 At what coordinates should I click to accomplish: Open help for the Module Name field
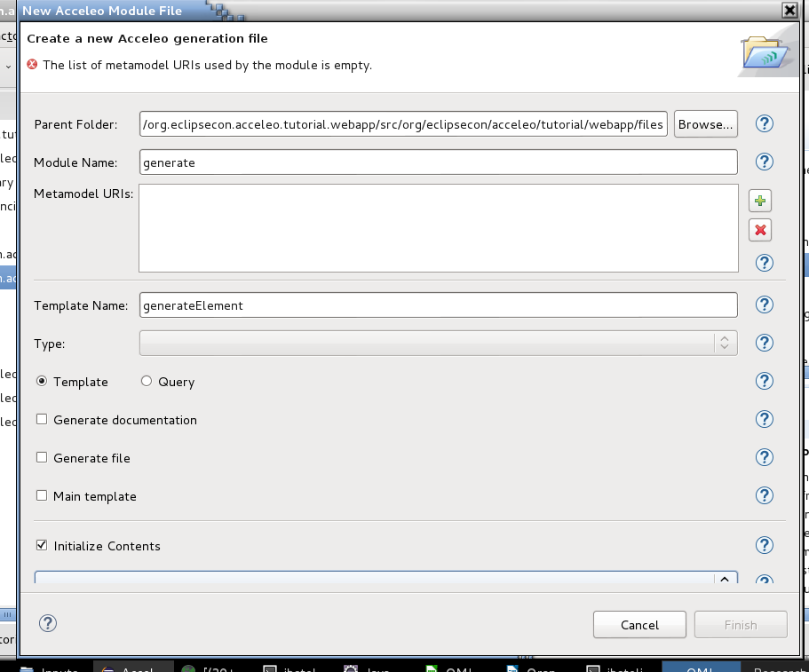(x=764, y=162)
